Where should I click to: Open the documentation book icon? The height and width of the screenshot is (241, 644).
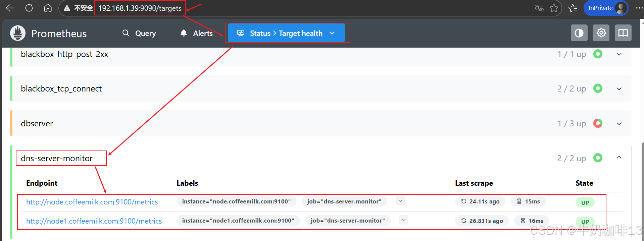[623, 33]
